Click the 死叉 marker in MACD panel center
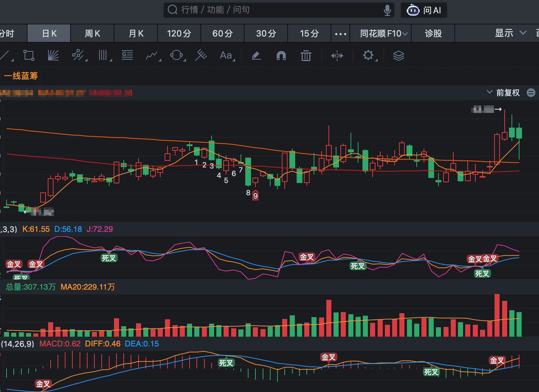This screenshot has height=392, width=539. pyautogui.click(x=226, y=363)
